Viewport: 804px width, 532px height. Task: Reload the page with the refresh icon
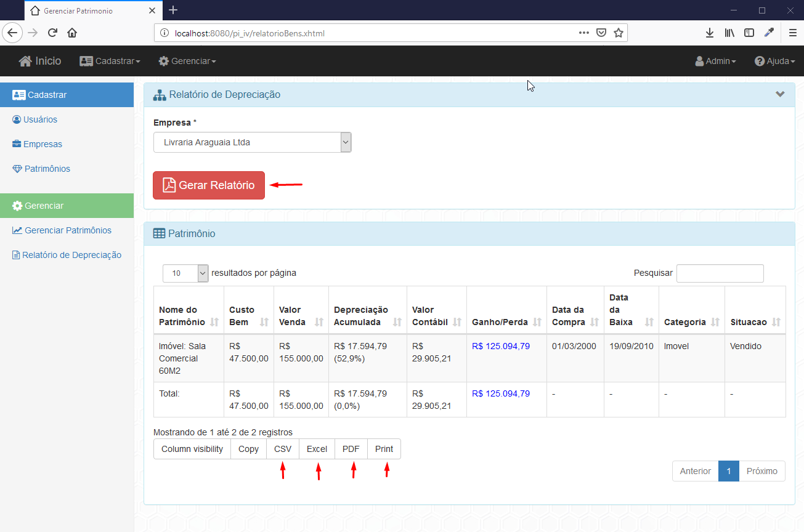52,33
